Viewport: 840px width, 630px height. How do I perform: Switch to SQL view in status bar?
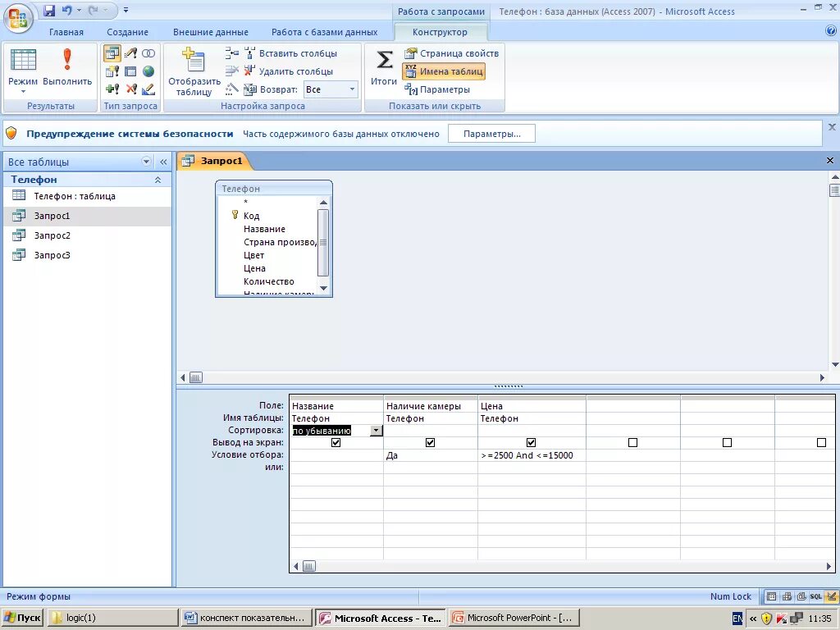(x=816, y=596)
